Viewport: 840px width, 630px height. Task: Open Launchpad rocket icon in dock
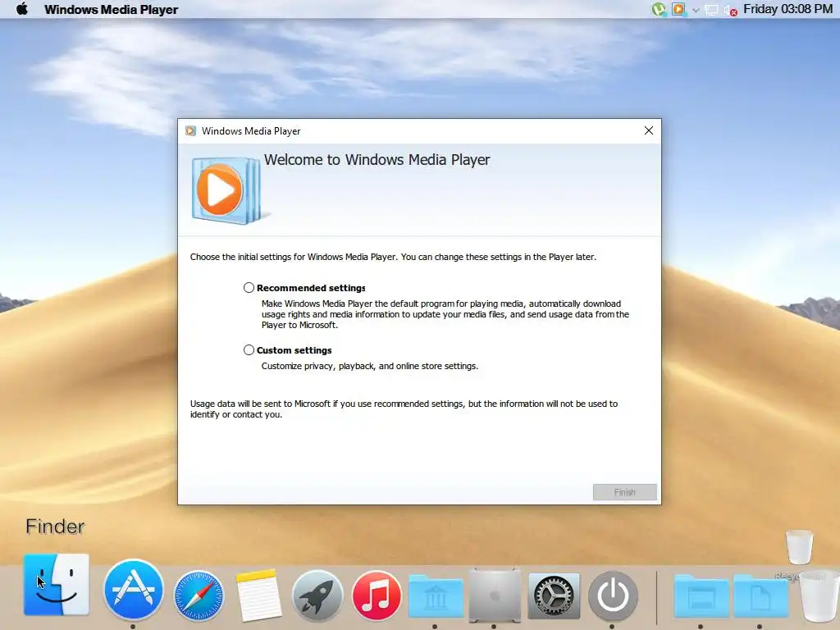click(317, 596)
